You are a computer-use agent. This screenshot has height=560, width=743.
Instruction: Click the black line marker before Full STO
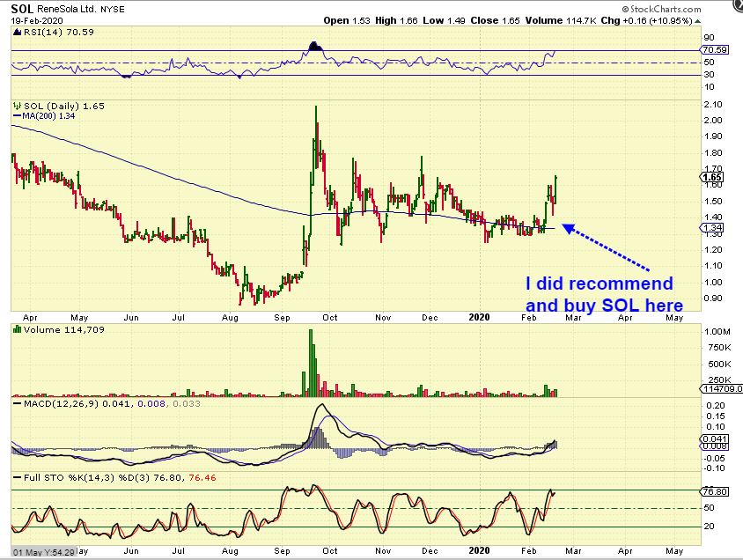(17, 478)
